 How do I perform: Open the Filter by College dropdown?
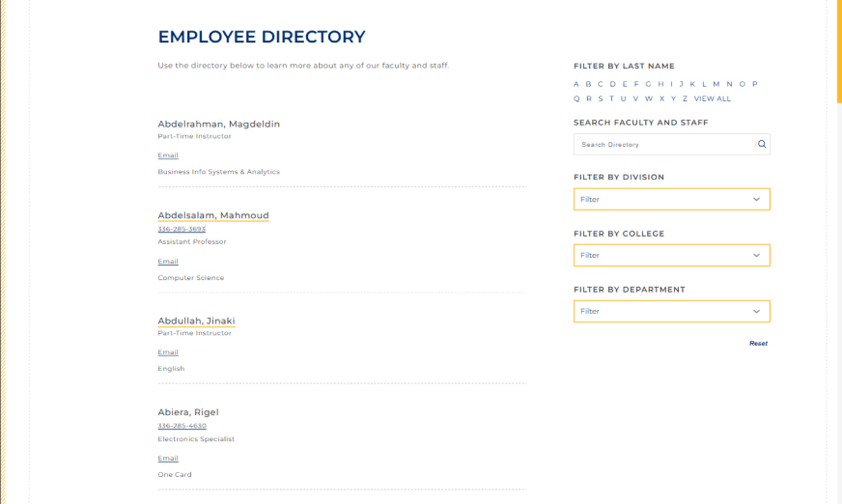(671, 256)
